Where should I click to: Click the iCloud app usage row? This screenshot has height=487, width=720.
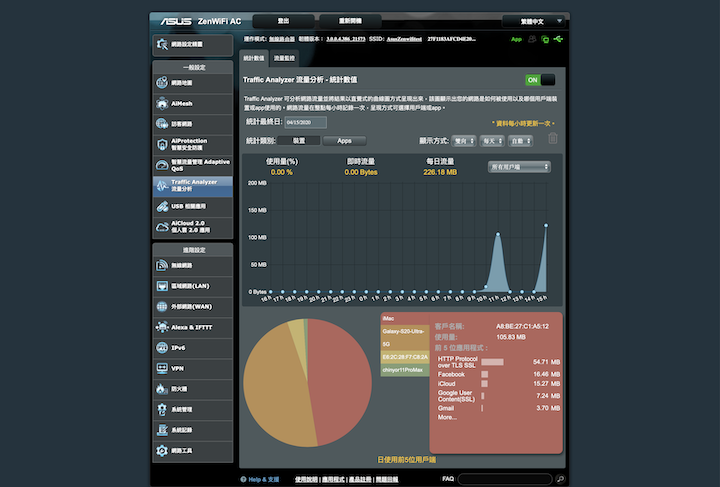coord(499,384)
